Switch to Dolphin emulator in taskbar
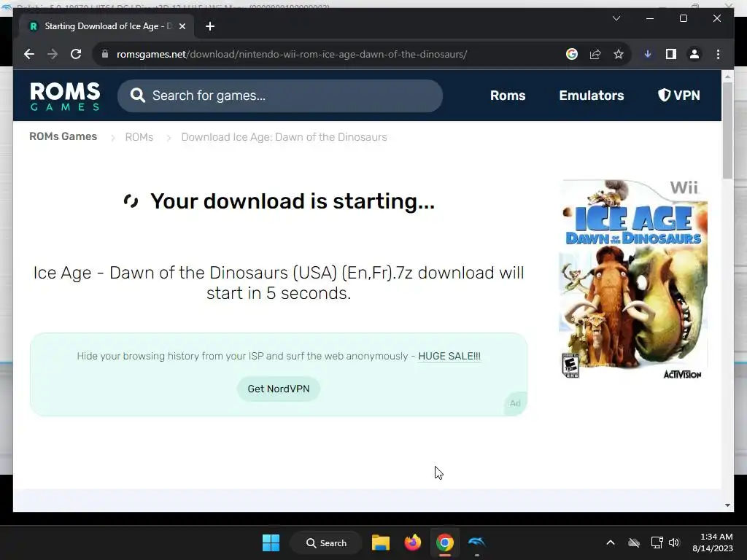 click(x=476, y=542)
